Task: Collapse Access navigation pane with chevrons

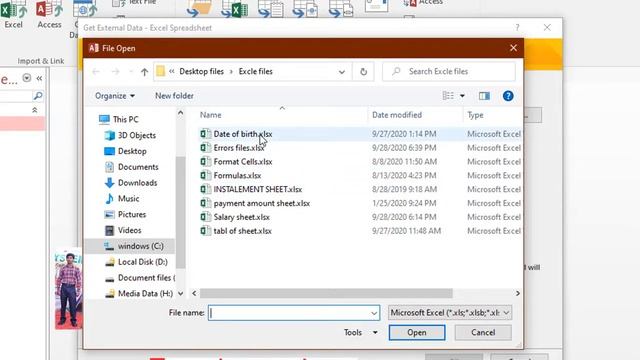Action: click(39, 78)
